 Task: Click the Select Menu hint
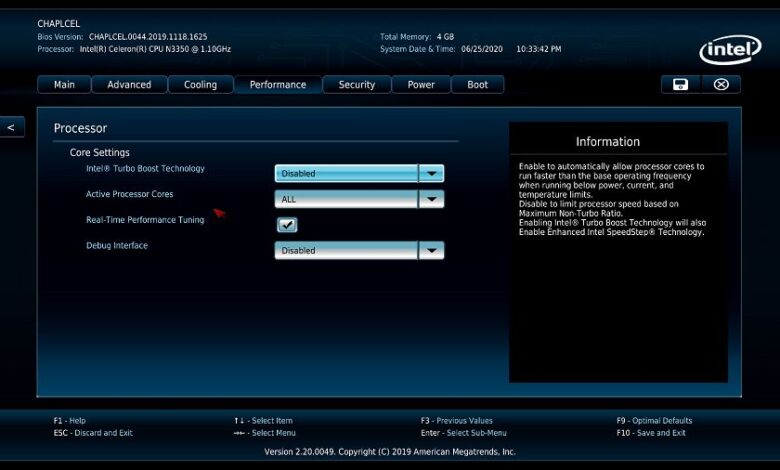coord(265,433)
